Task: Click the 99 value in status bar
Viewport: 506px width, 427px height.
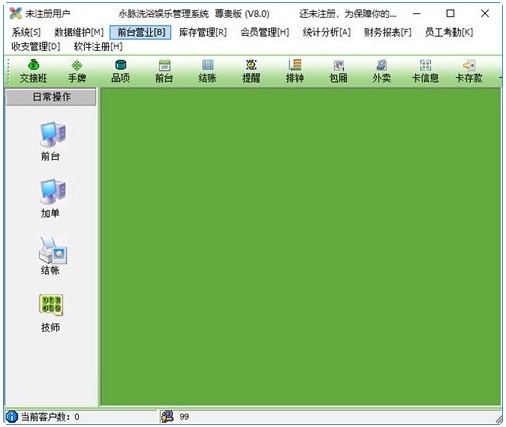Action: [x=184, y=417]
